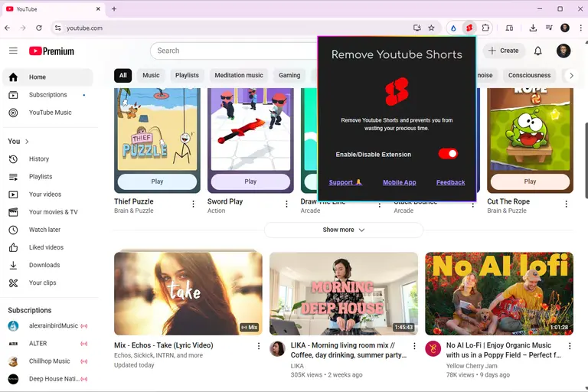The width and height of the screenshot is (588, 392).
Task: Select the Meditation music chip
Action: (x=238, y=75)
